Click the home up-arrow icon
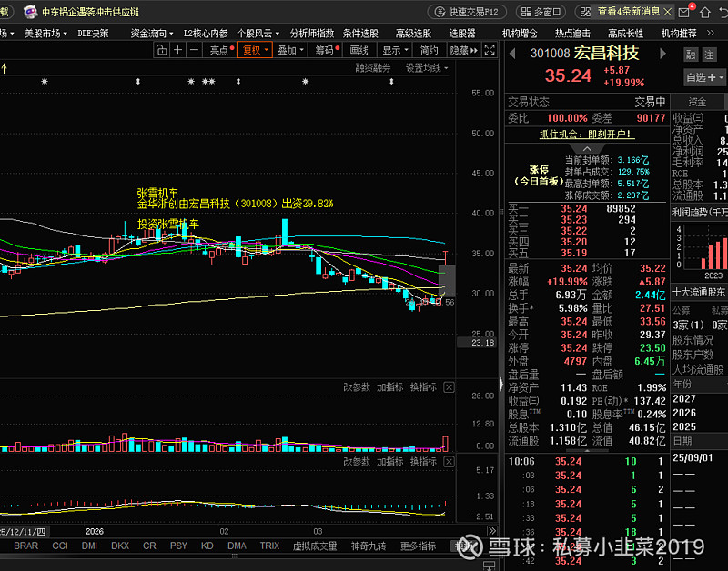The image size is (728, 571). click(x=704, y=13)
